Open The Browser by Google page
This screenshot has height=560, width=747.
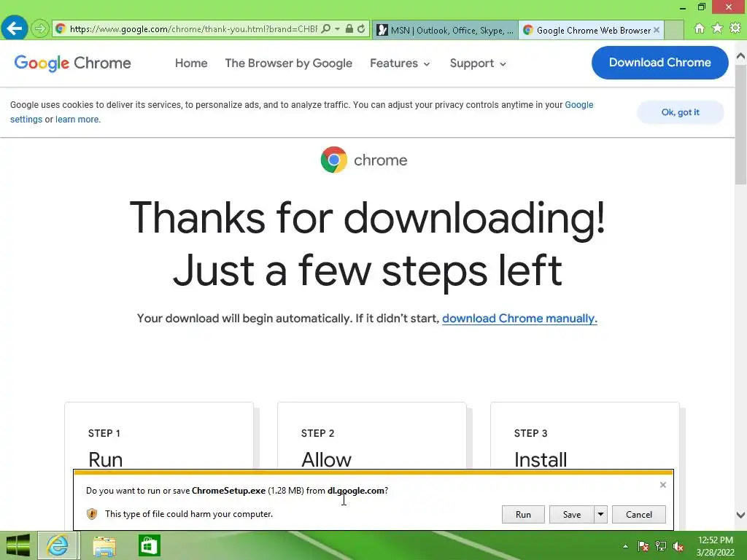point(289,63)
